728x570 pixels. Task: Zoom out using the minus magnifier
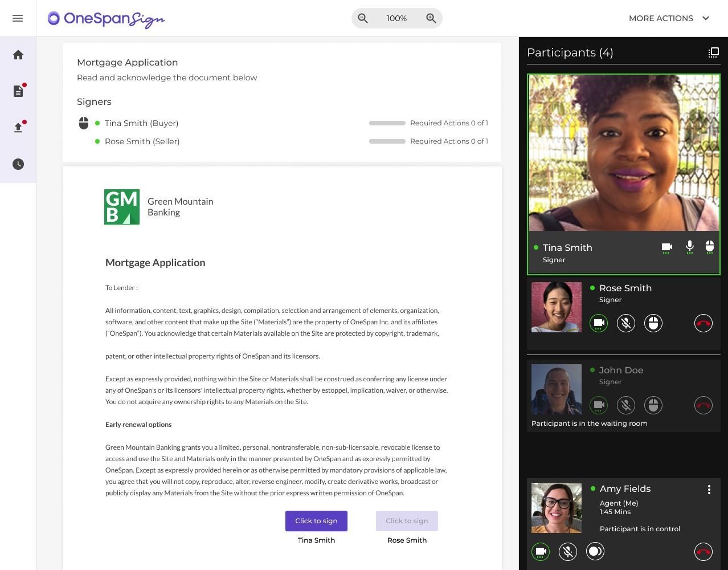[x=363, y=18]
